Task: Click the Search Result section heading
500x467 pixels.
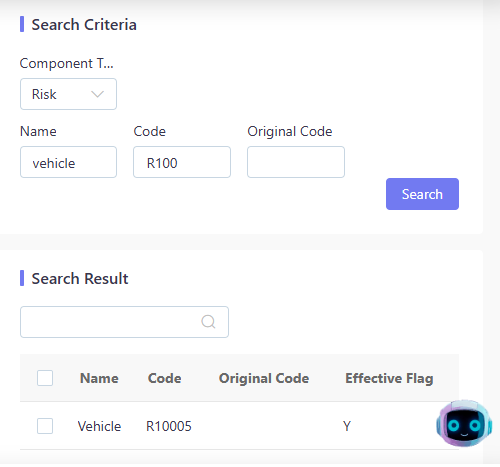Action: 80,279
